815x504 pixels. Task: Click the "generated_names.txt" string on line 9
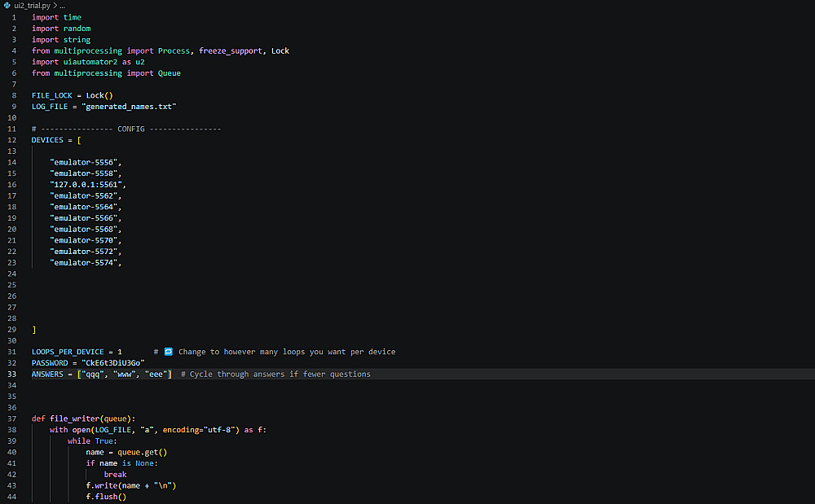point(129,107)
